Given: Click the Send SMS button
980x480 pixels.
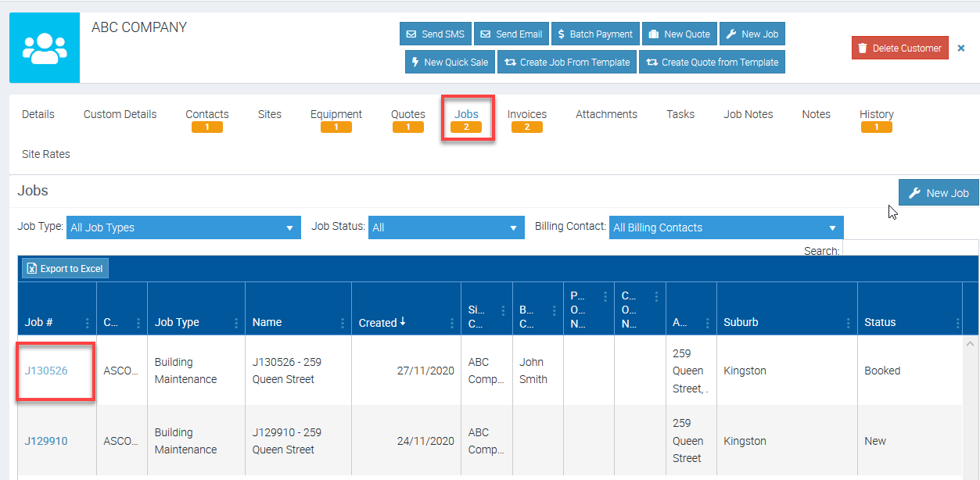Looking at the screenshot, I should click(435, 34).
